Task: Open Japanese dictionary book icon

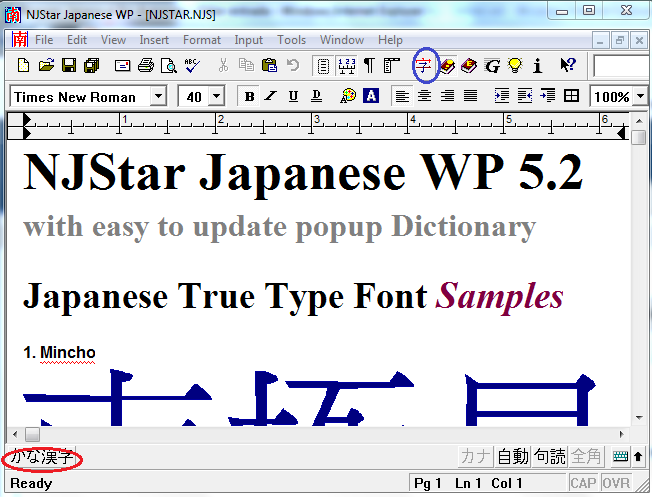Action: click(447, 66)
